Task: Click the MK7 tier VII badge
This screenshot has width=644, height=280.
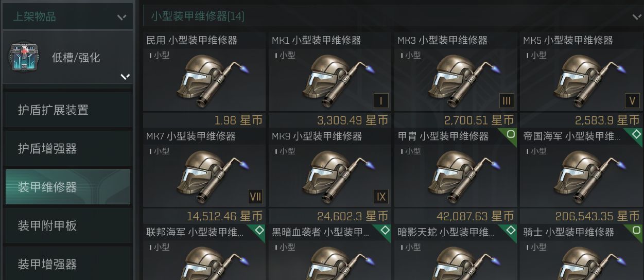Action: [255, 197]
